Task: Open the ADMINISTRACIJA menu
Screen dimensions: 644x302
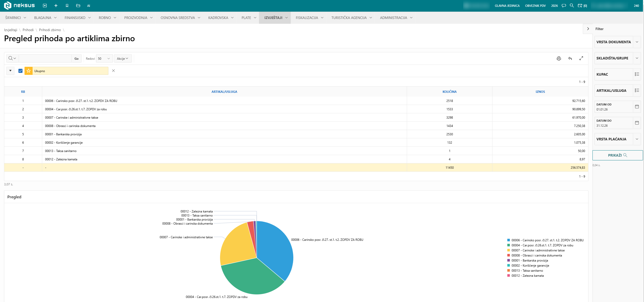Action: (x=396, y=18)
